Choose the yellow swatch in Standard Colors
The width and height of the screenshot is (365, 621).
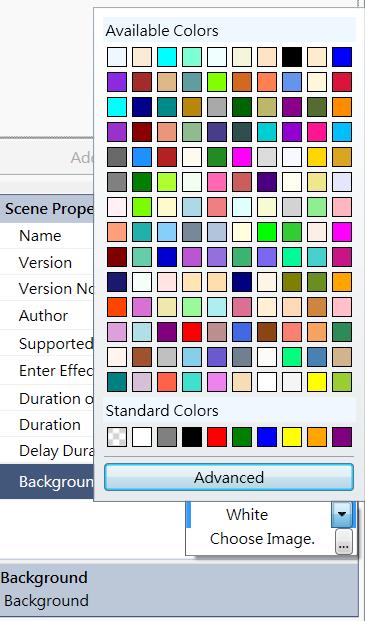[292, 437]
